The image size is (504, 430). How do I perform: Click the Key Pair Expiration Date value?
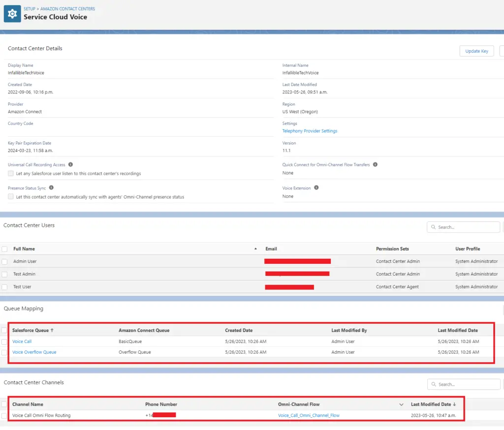pyautogui.click(x=30, y=151)
